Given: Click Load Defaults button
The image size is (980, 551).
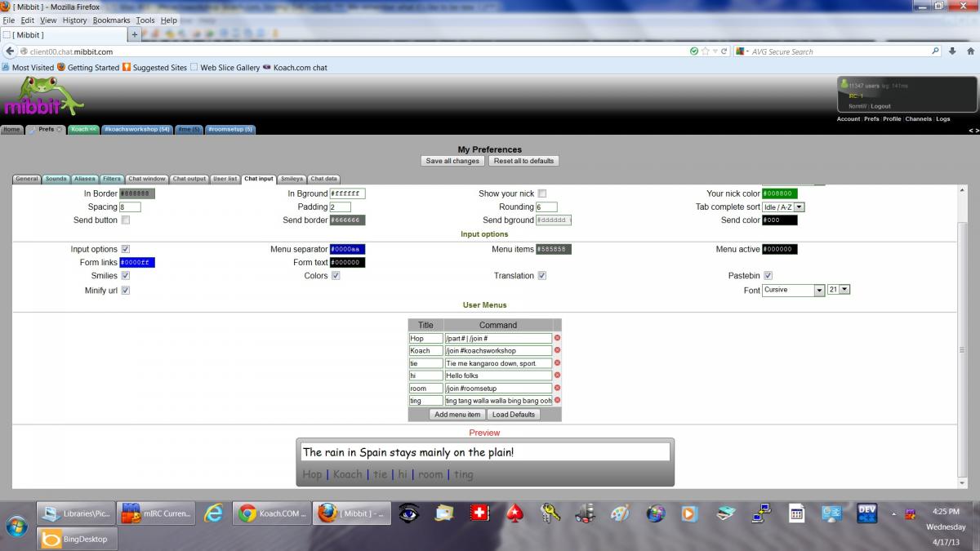Looking at the screenshot, I should point(514,415).
